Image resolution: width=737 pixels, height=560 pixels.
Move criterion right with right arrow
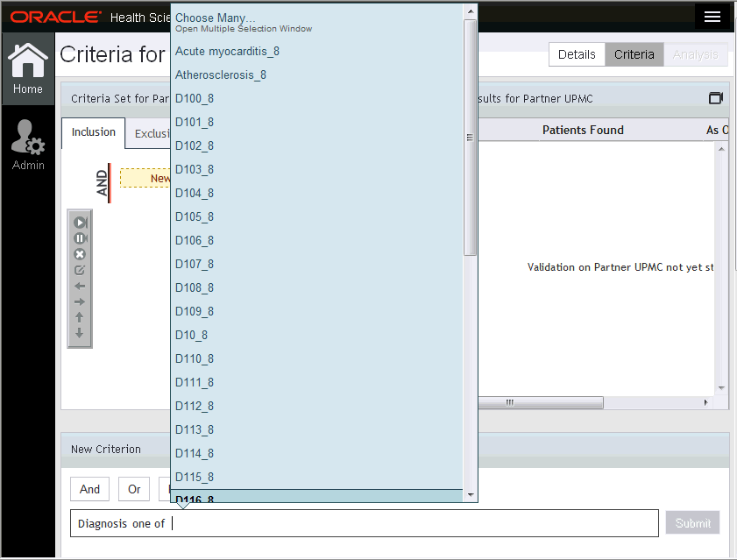[x=80, y=301]
